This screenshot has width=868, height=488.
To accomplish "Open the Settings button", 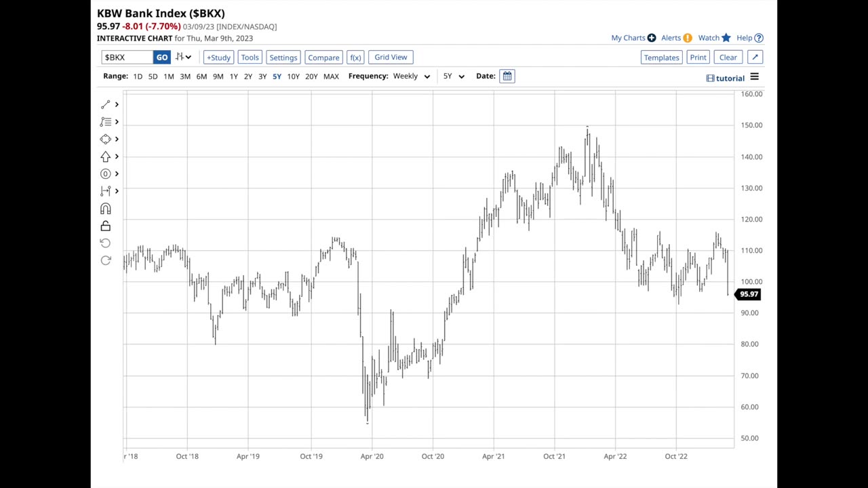I will pos(283,58).
